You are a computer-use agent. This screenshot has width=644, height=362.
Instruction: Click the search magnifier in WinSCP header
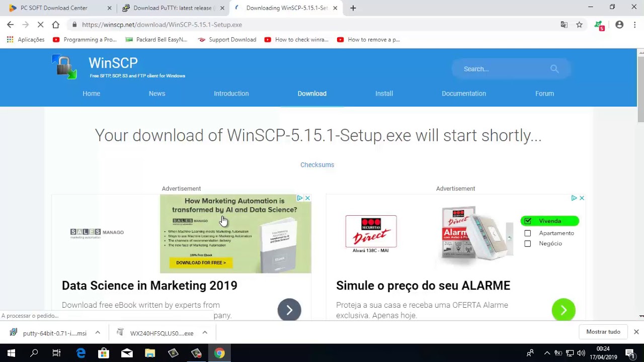(554, 69)
